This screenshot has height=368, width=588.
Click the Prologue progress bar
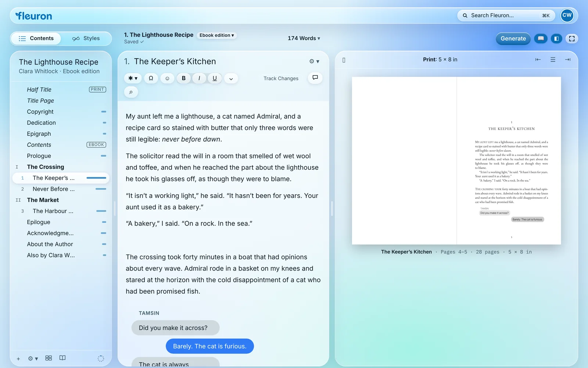coord(104,156)
